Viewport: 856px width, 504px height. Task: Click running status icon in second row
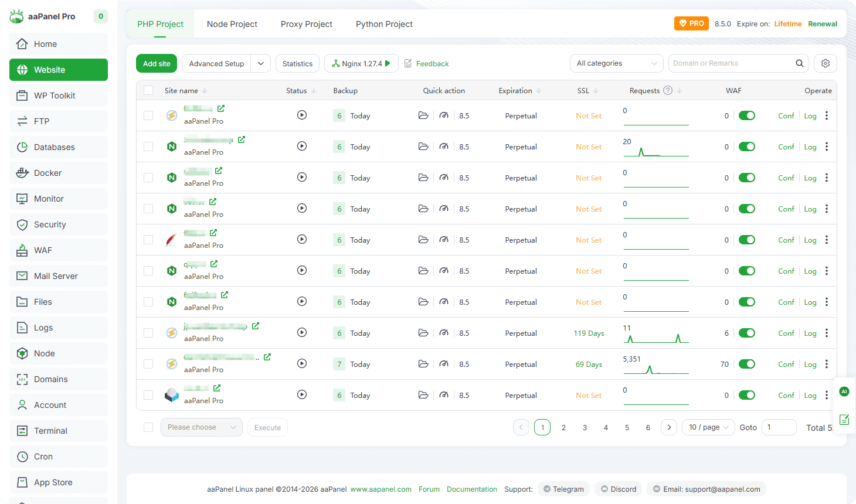[x=302, y=147]
